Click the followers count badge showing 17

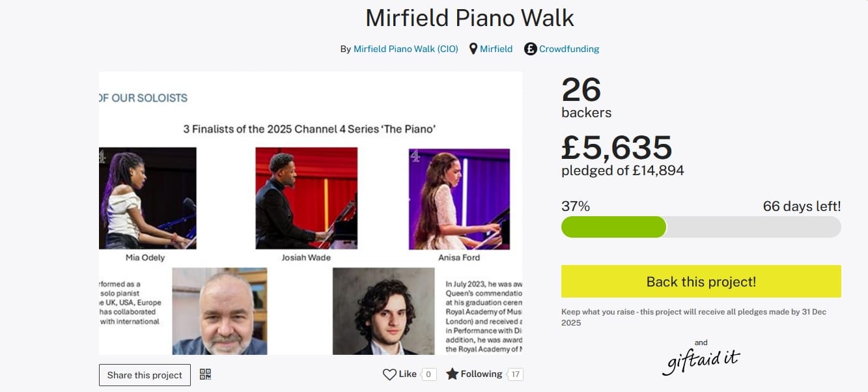tap(516, 374)
